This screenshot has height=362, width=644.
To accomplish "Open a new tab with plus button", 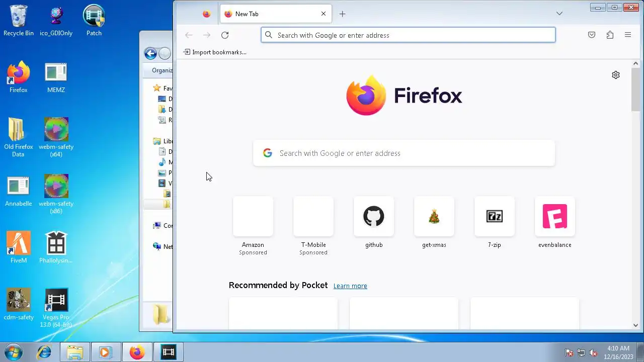I will coord(342,14).
